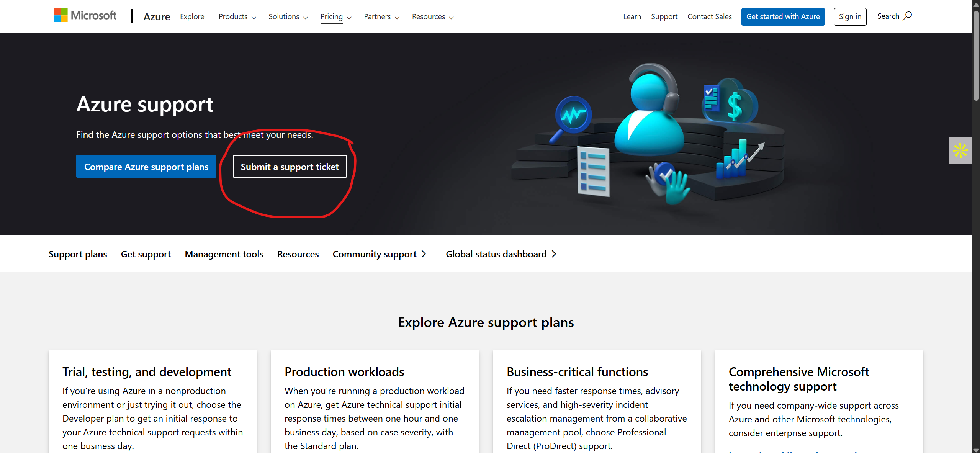Open Community support link
The image size is (980, 453).
pyautogui.click(x=379, y=254)
